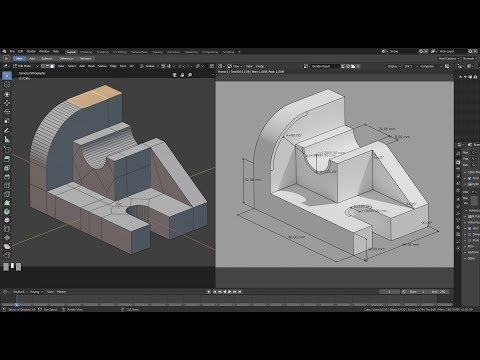The height and width of the screenshot is (360, 480).
Task: Open the Playback dropdown in timeline
Action: tap(20, 292)
